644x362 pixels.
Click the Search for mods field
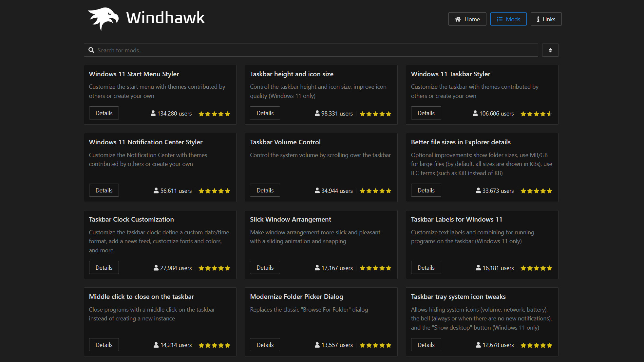tap(311, 50)
